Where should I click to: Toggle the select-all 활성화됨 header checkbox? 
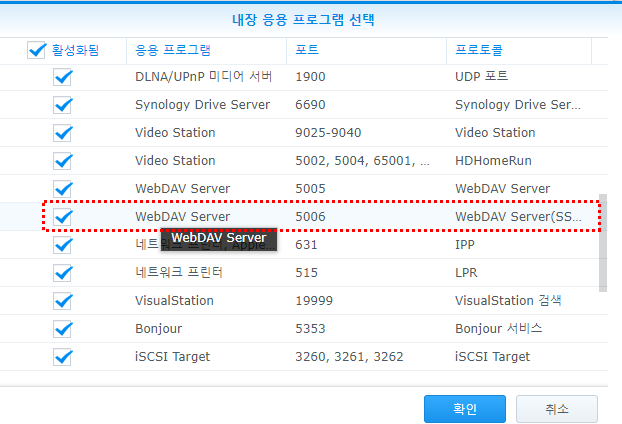(37, 49)
